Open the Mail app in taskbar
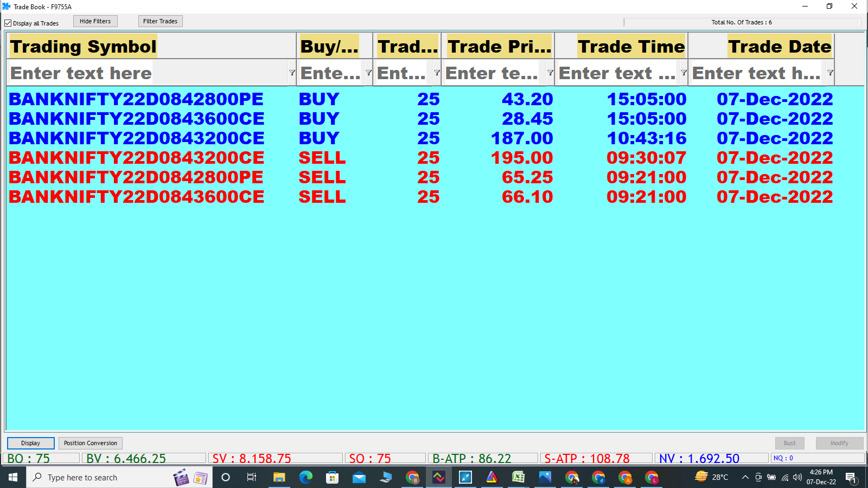This screenshot has width=868, height=488. (x=359, y=477)
